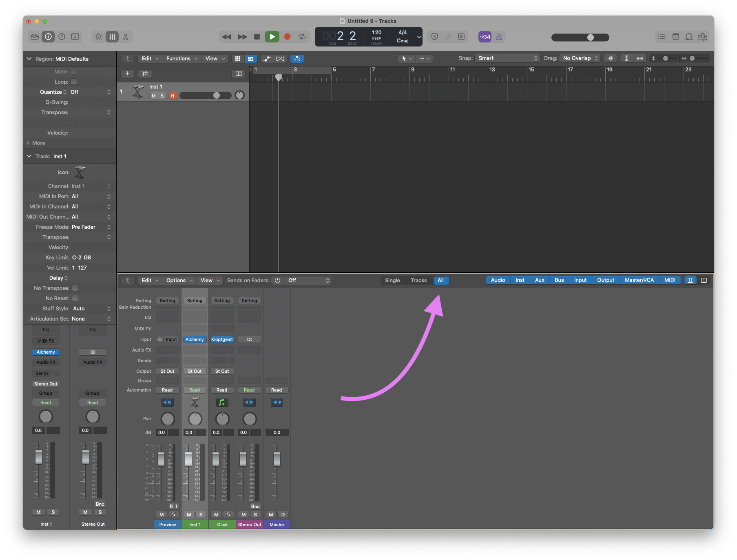This screenshot has width=737, height=560.
Task: Enable the Loop checkbox in Region inspector
Action: (74, 82)
